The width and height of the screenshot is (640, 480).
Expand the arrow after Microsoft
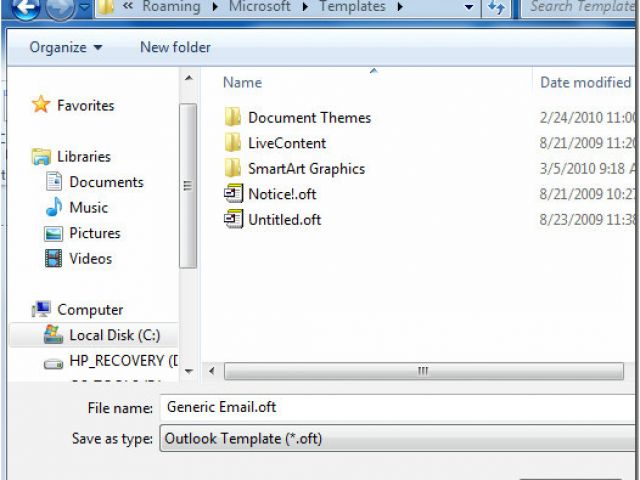coord(305,7)
